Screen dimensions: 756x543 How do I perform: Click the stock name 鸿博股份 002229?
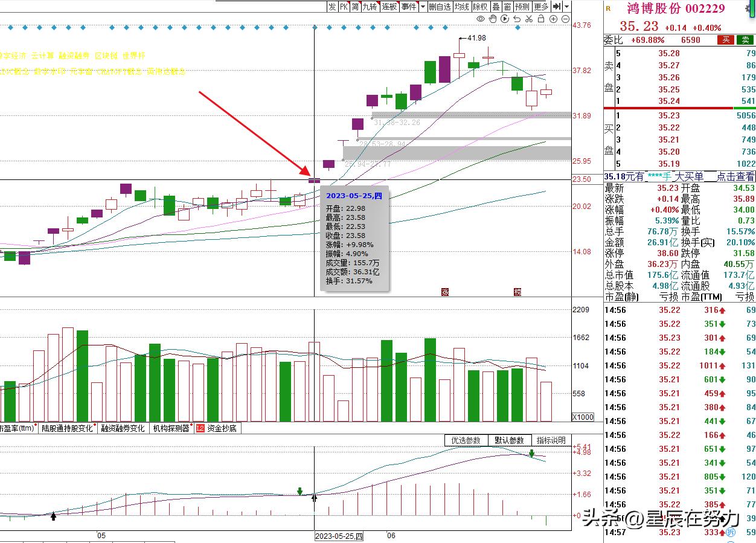click(675, 8)
